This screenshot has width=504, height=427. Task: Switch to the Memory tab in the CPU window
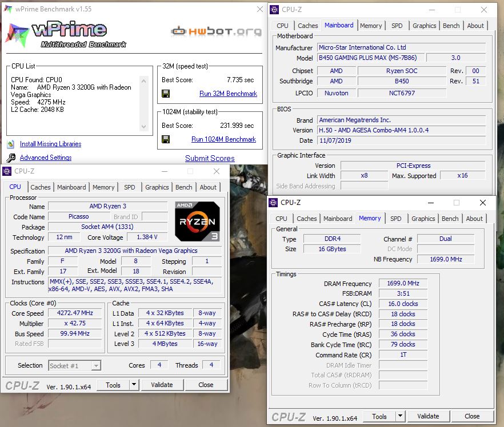coord(103,187)
